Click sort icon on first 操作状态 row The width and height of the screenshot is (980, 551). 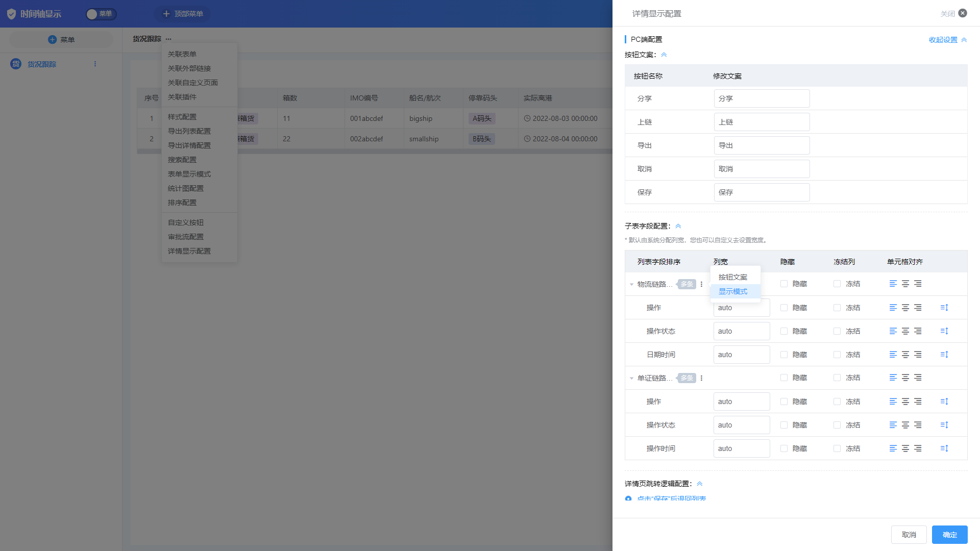944,331
